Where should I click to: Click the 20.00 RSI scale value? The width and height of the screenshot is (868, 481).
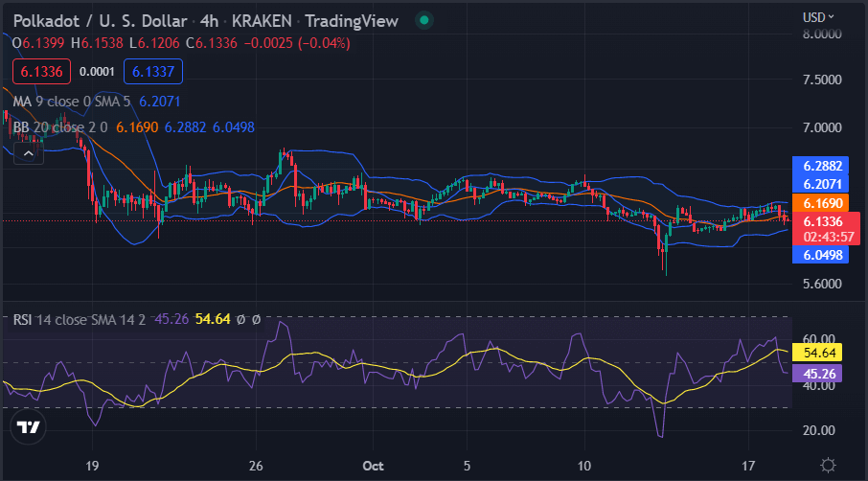point(819,430)
